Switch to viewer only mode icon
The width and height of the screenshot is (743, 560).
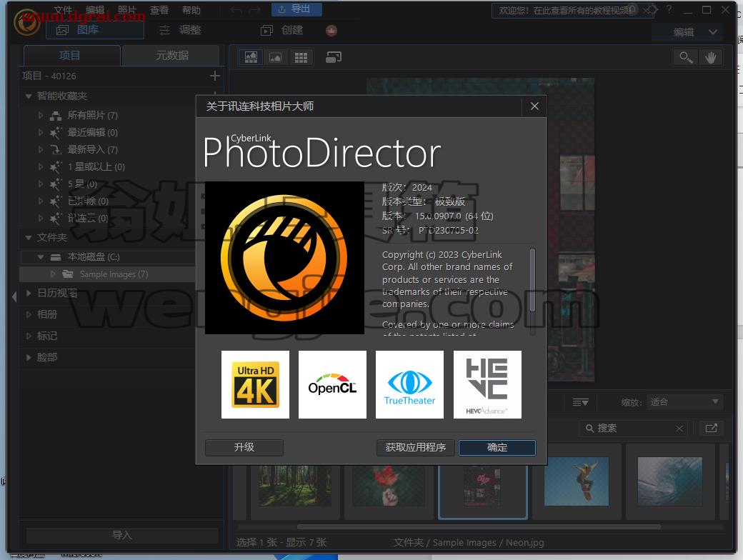click(x=275, y=57)
